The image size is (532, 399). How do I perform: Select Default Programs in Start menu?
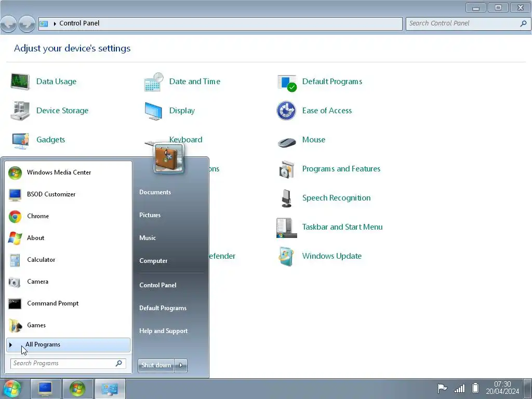(x=163, y=308)
